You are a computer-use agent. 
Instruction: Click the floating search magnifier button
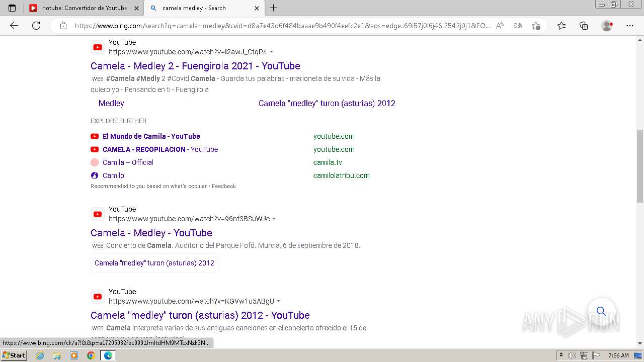coord(601,311)
